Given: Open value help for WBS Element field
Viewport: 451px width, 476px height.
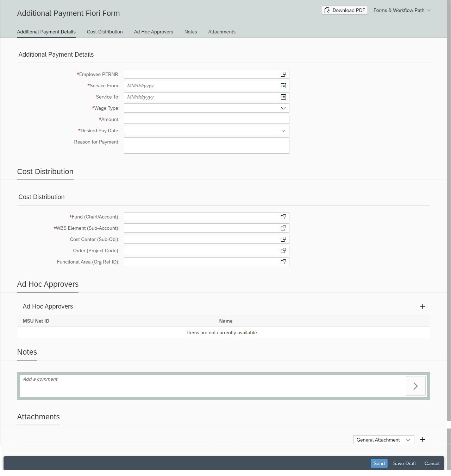Looking at the screenshot, I should tap(283, 228).
